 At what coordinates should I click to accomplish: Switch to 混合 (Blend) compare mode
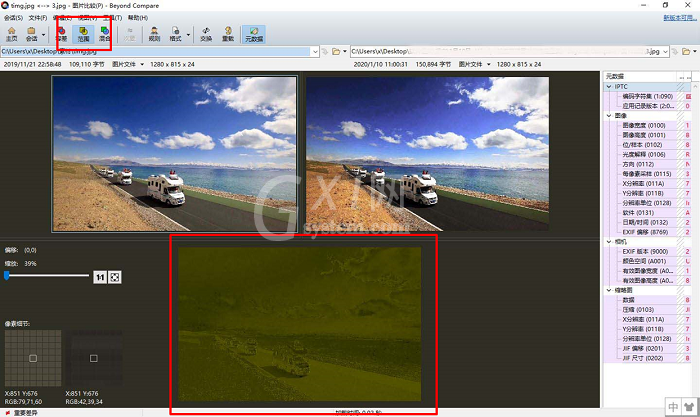point(104,34)
